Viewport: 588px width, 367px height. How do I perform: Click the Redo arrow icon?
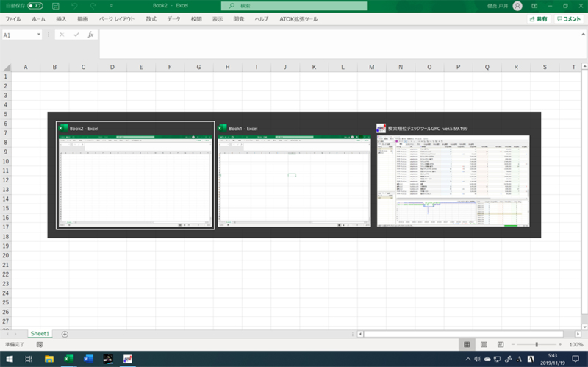[93, 6]
